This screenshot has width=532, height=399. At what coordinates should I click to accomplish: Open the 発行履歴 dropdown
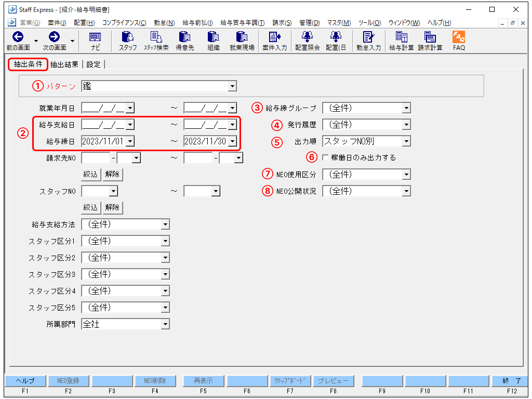pos(406,125)
